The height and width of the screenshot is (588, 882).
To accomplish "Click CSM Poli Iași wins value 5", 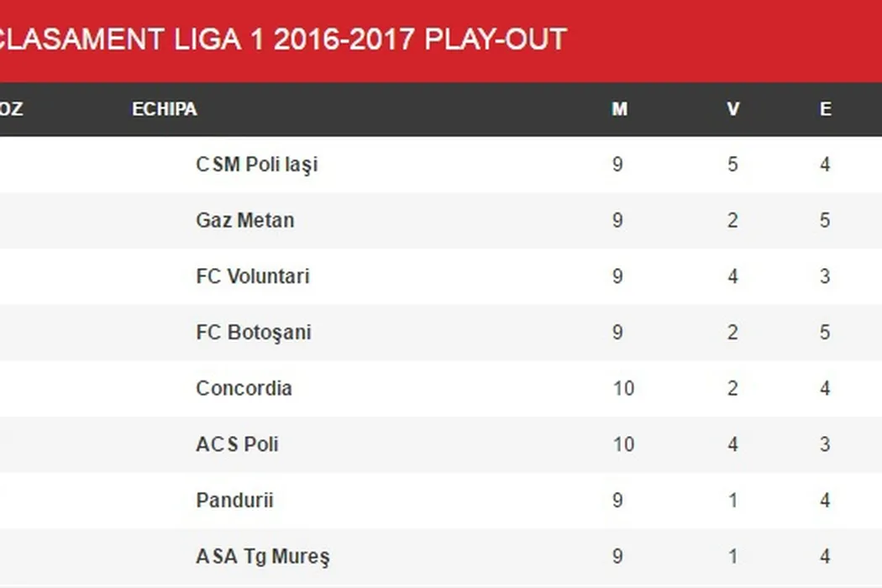I will (x=733, y=165).
